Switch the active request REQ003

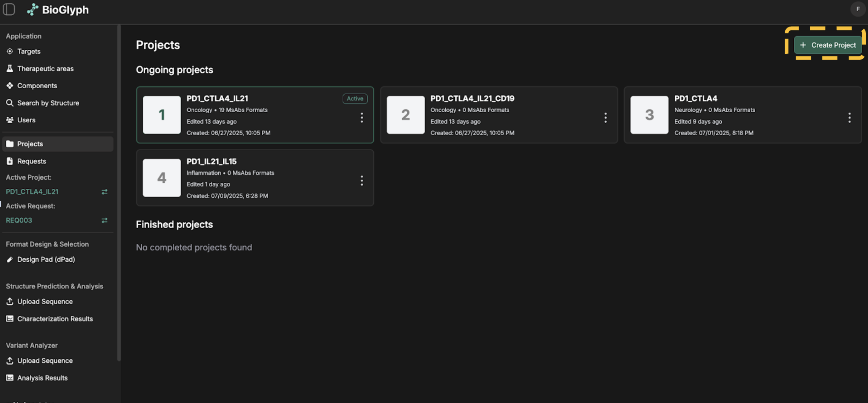[104, 220]
